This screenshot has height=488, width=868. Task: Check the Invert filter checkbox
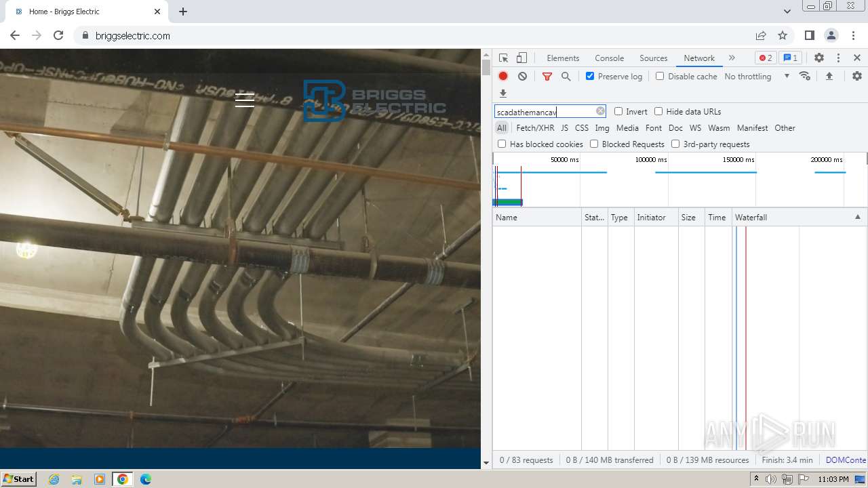pos(618,111)
